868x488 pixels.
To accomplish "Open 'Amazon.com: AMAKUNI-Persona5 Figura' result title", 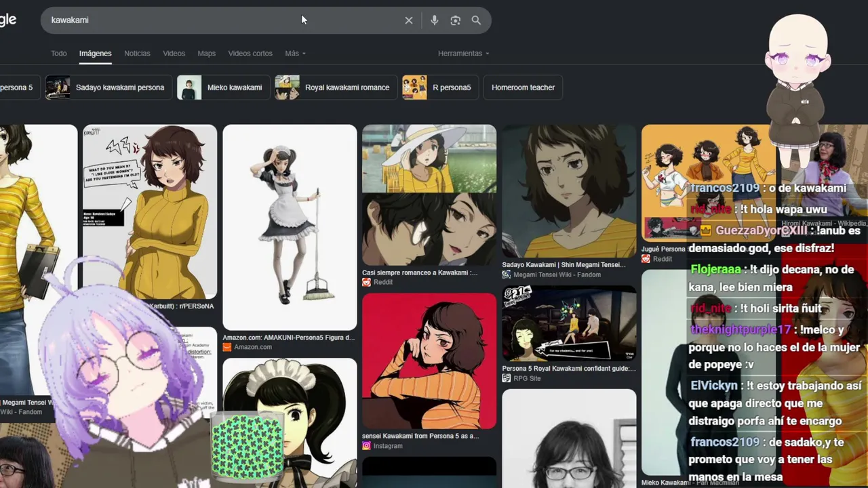I will tap(289, 338).
